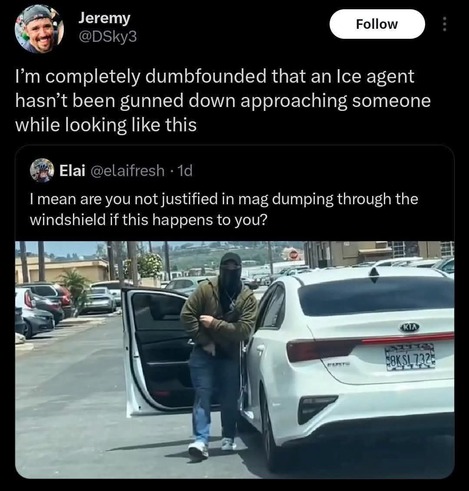Click the car's red tail light

(x=320, y=350)
